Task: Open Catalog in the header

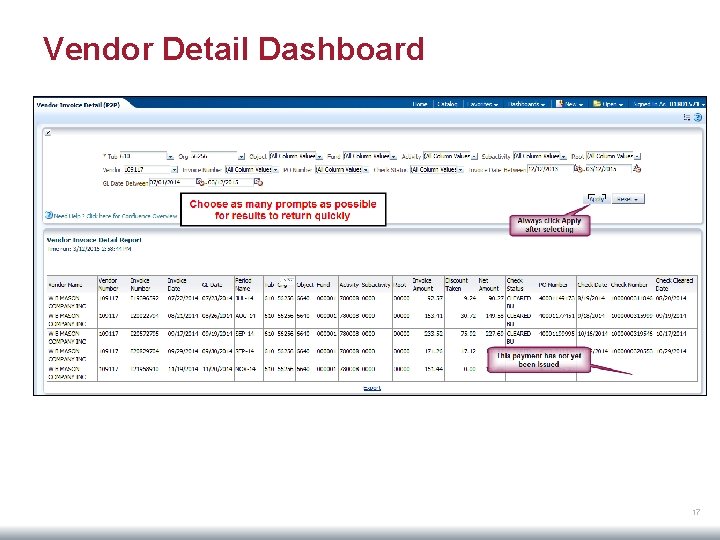Action: (x=447, y=104)
